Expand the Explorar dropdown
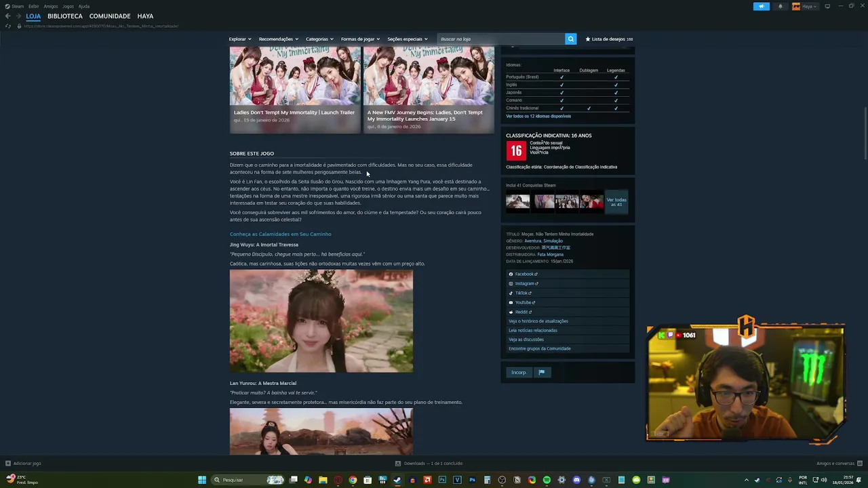Viewport: 868px width, 488px height. click(240, 39)
